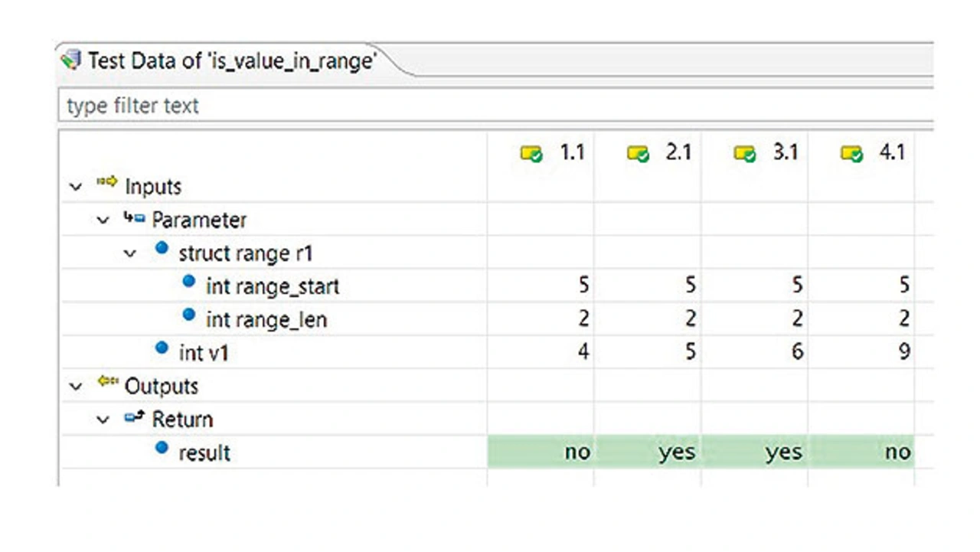Image resolution: width=980 pixels, height=552 pixels.
Task: Click test case 3.1 status icon
Action: 745,155
